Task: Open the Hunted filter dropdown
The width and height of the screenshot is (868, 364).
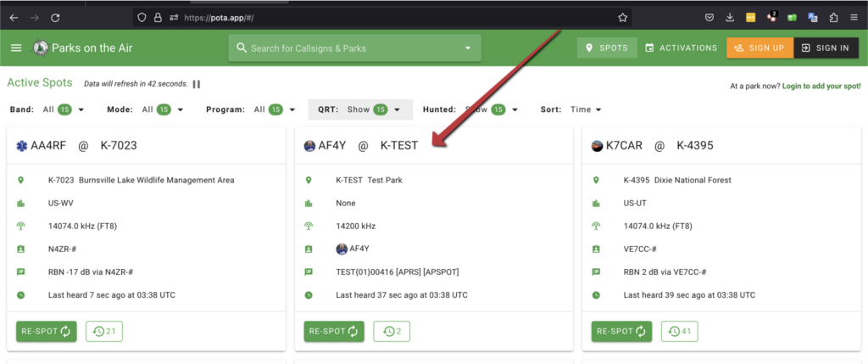Action: pos(471,109)
